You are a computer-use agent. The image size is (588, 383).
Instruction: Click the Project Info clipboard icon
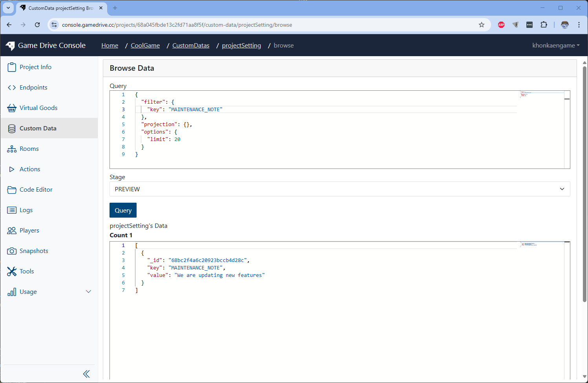12,67
